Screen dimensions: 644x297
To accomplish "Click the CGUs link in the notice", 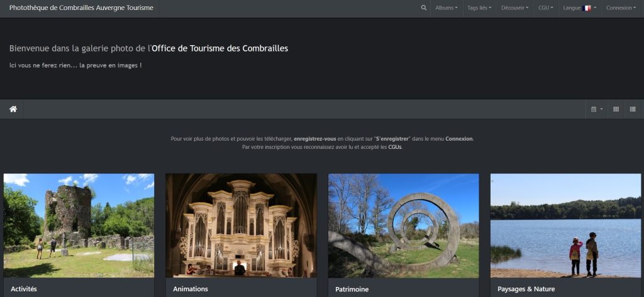I will [x=394, y=147].
